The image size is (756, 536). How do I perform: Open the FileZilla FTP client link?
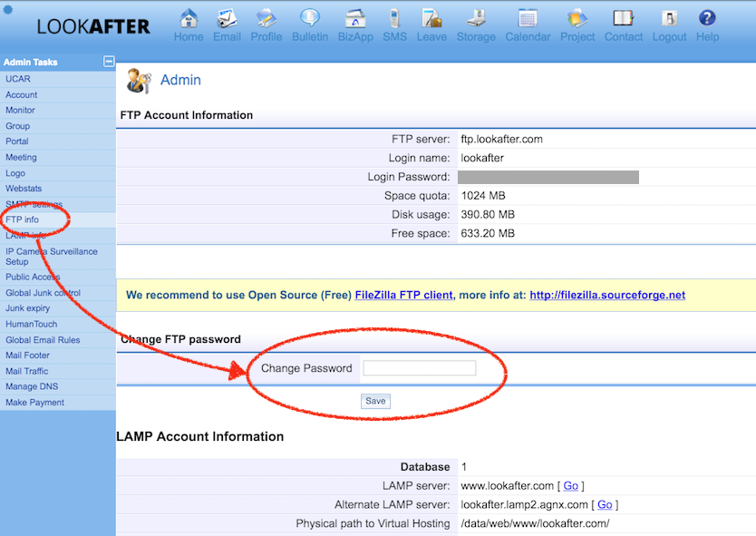[403, 296]
